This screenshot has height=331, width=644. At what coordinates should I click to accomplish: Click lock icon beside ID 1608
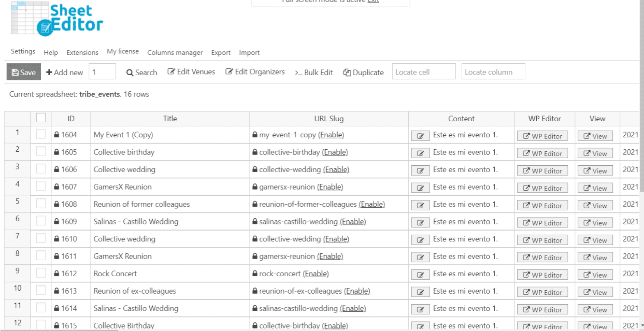pyautogui.click(x=57, y=204)
